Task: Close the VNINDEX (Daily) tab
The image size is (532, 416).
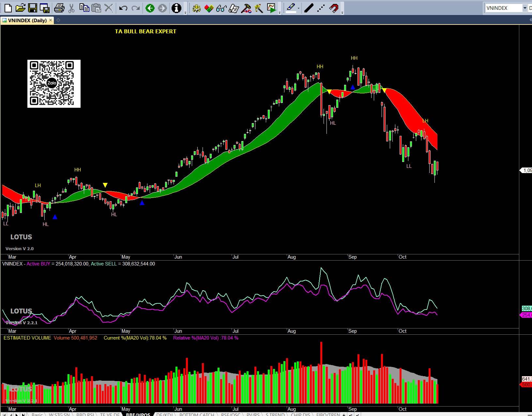Action: pos(51,20)
